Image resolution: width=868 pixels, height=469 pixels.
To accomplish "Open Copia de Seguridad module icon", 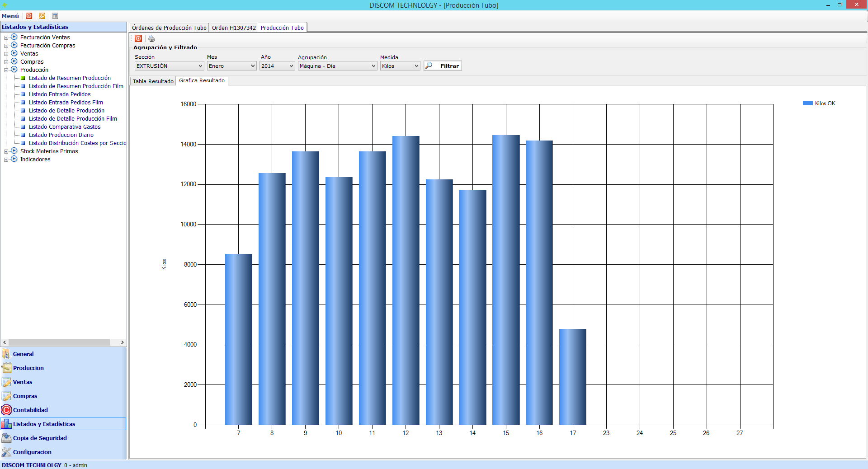I will [6, 438].
